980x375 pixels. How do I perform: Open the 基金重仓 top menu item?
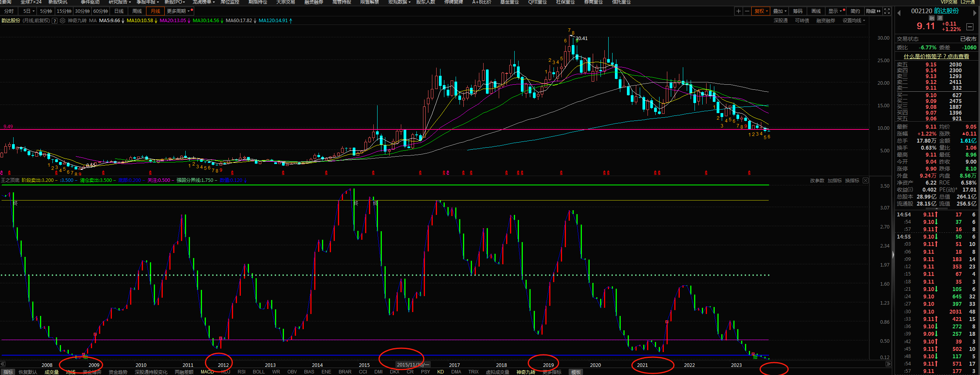(x=509, y=2)
